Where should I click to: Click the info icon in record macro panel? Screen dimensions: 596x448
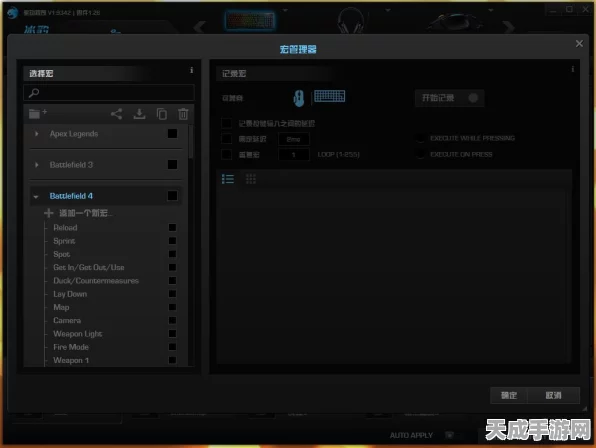[572, 69]
